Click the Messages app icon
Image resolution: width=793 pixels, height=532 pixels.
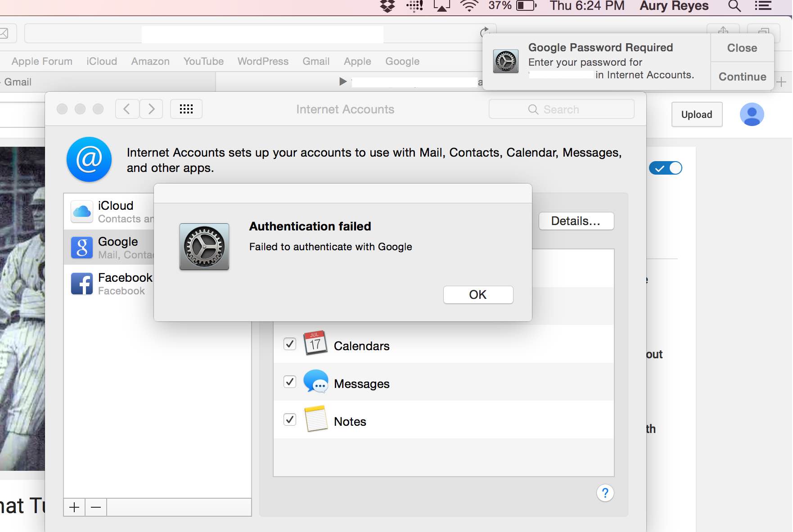click(315, 381)
